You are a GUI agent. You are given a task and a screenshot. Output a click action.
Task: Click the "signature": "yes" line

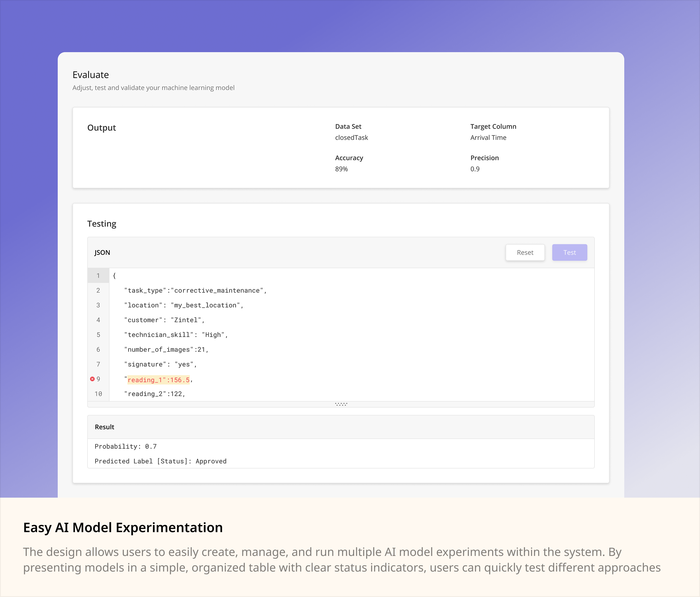pos(160,364)
